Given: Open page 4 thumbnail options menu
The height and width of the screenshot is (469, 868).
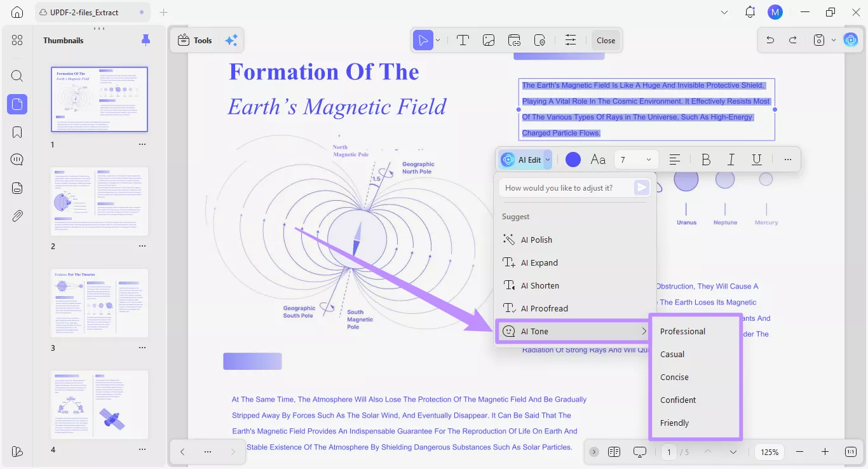Looking at the screenshot, I should coord(142,449).
